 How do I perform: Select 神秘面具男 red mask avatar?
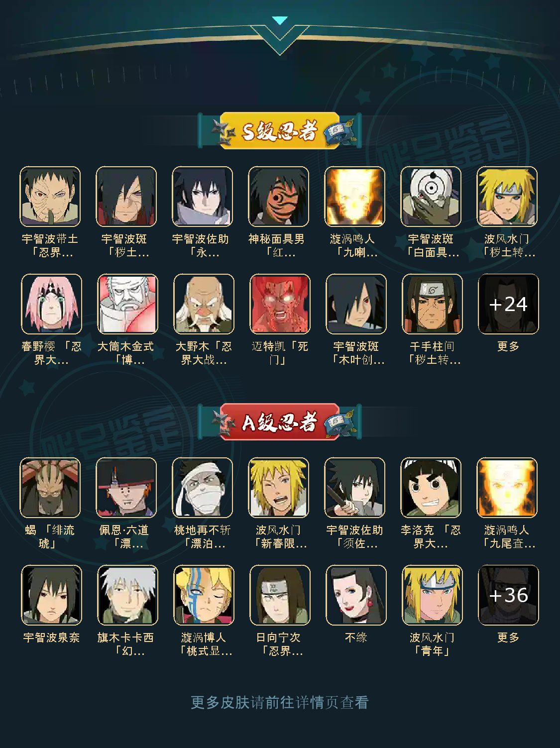point(279,197)
